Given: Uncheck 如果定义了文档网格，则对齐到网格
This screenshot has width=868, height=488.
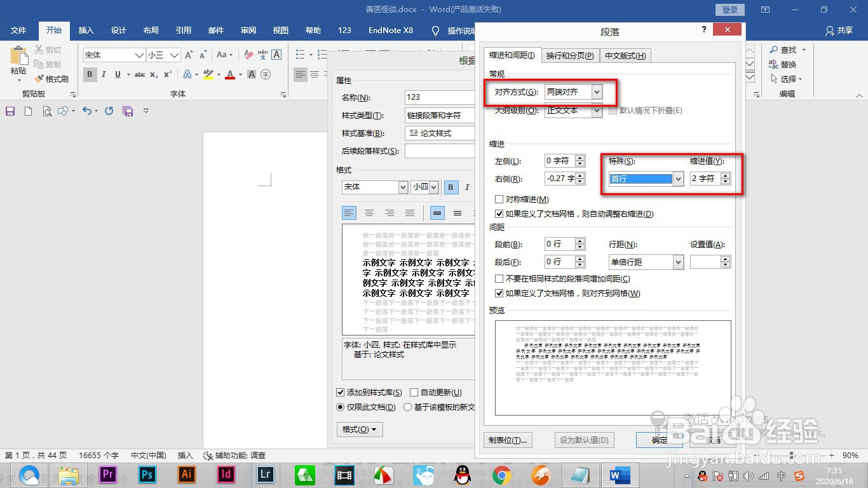Looking at the screenshot, I should 499,293.
